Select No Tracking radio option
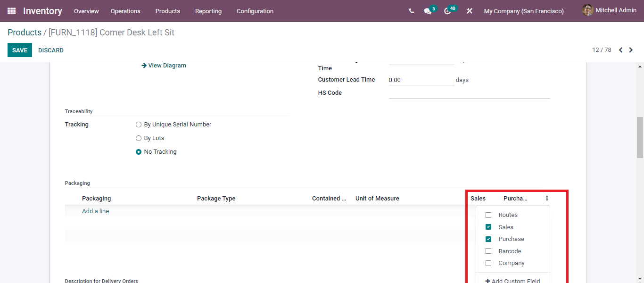 (x=139, y=152)
